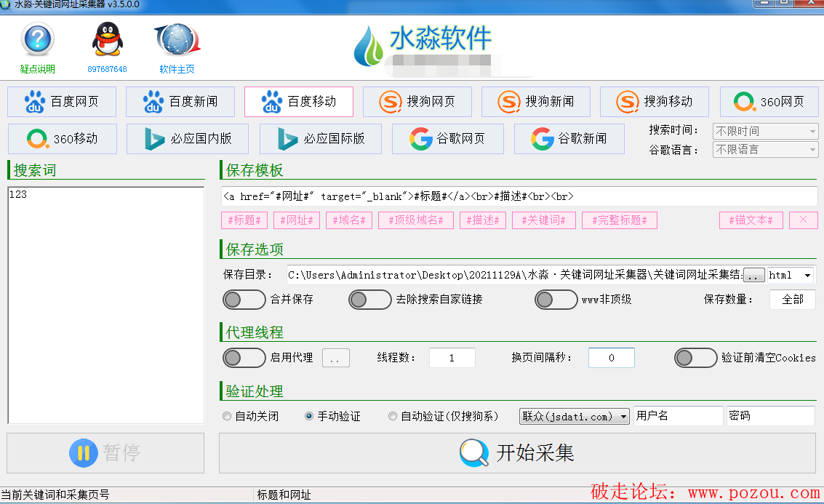Click the 标题和网址 status bar text

coord(284,495)
